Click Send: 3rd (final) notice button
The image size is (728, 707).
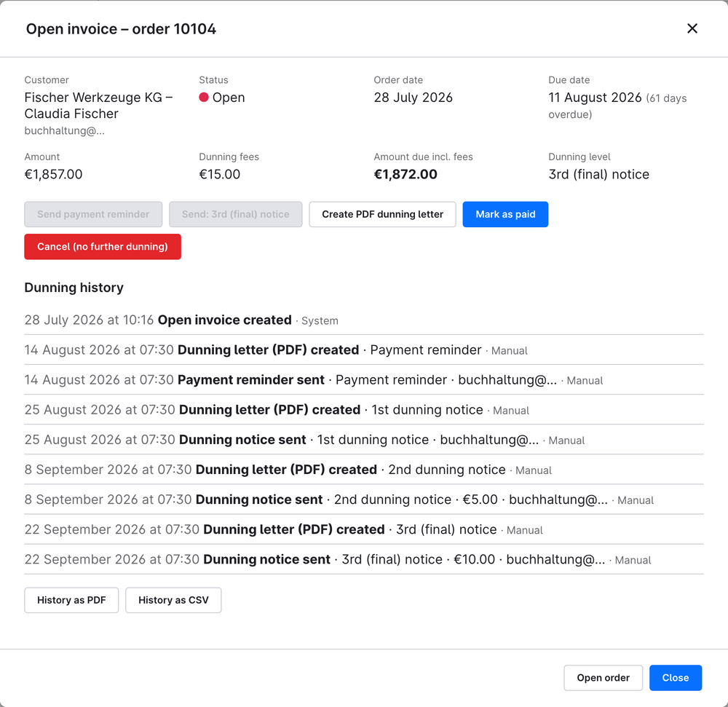[235, 214]
